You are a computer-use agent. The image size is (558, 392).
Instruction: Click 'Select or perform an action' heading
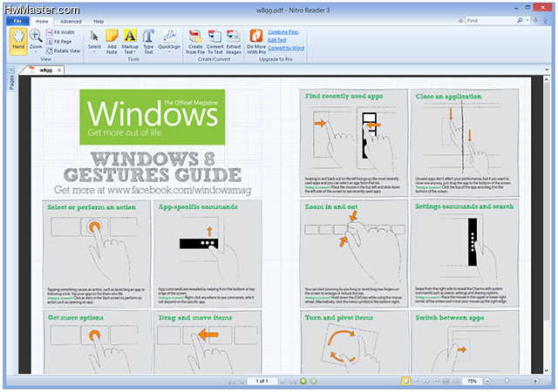[x=92, y=207]
